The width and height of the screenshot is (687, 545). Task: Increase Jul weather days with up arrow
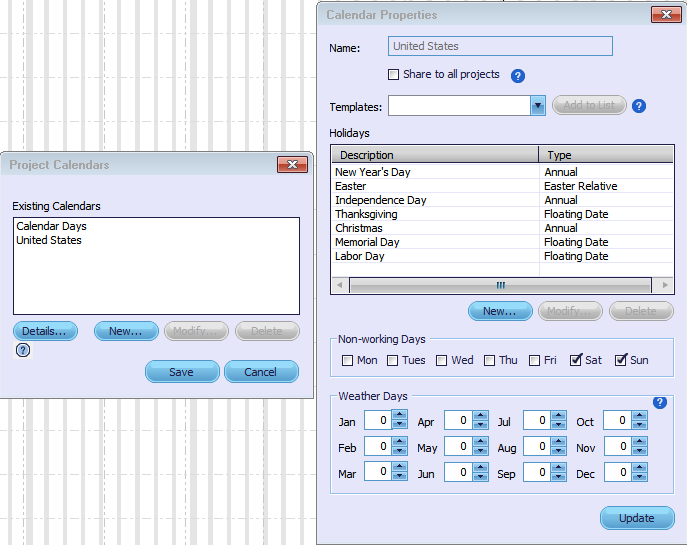click(x=559, y=414)
